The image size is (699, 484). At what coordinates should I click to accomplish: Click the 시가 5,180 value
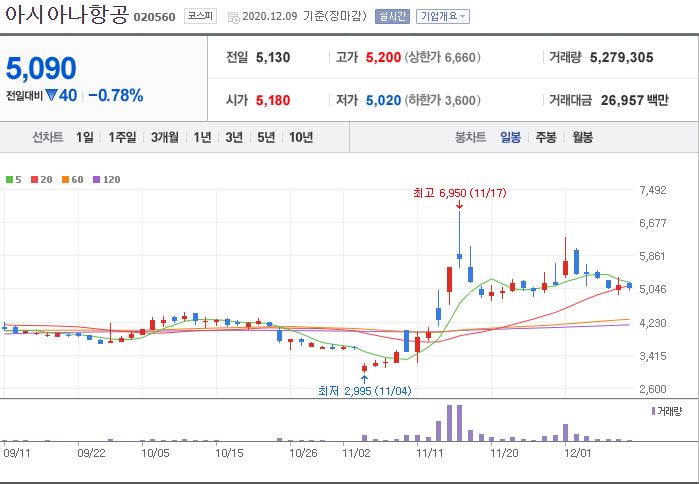273,100
